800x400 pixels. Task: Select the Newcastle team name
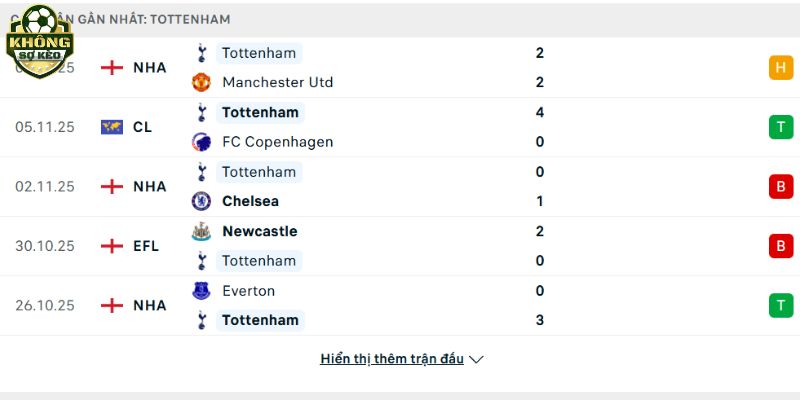259,231
